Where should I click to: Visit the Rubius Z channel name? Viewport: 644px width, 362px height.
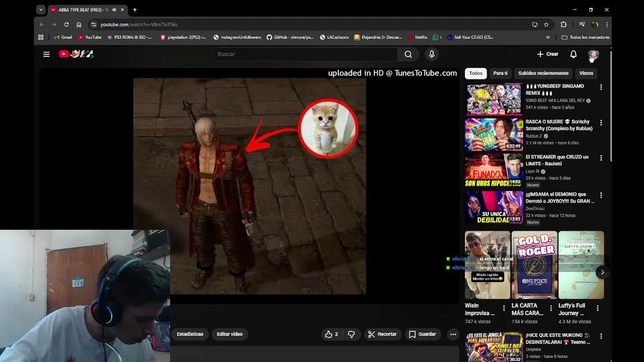pyautogui.click(x=534, y=136)
